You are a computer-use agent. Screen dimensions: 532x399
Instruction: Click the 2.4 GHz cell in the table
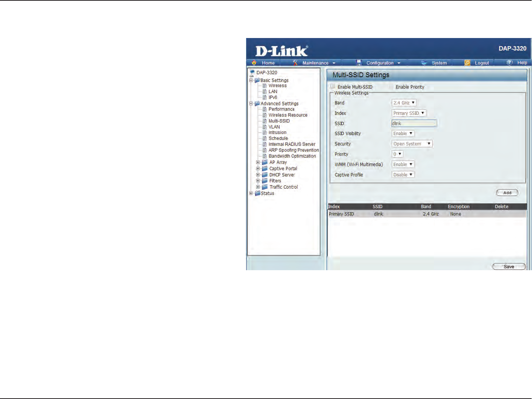(x=430, y=214)
